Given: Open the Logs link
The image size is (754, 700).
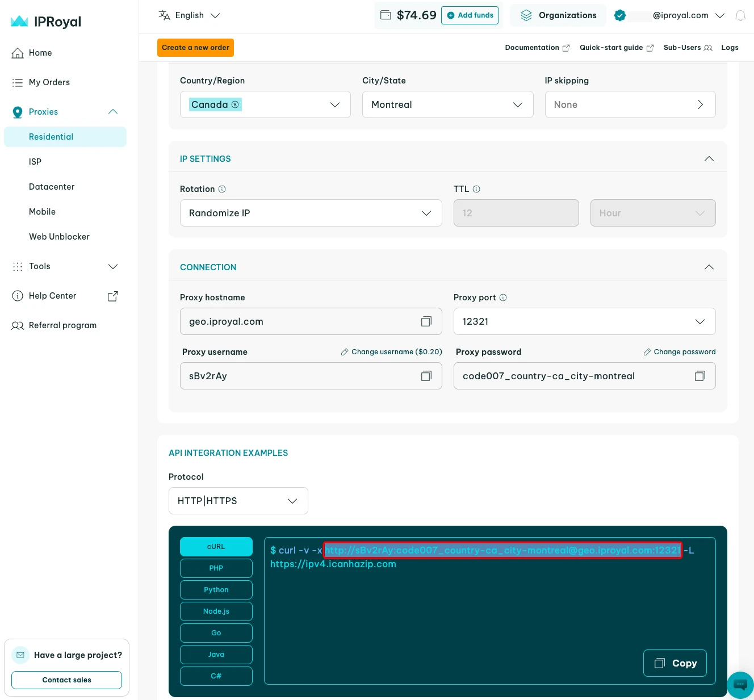Looking at the screenshot, I should pyautogui.click(x=730, y=48).
